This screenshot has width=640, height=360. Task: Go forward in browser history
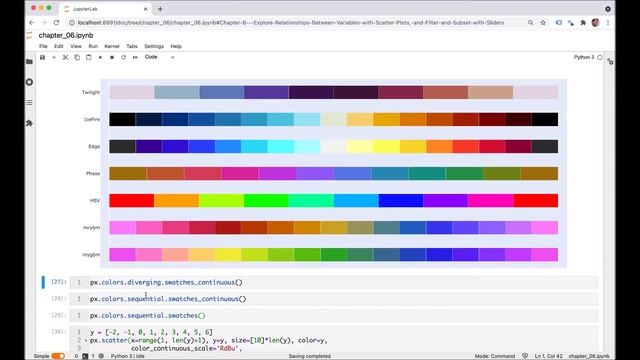point(44,22)
